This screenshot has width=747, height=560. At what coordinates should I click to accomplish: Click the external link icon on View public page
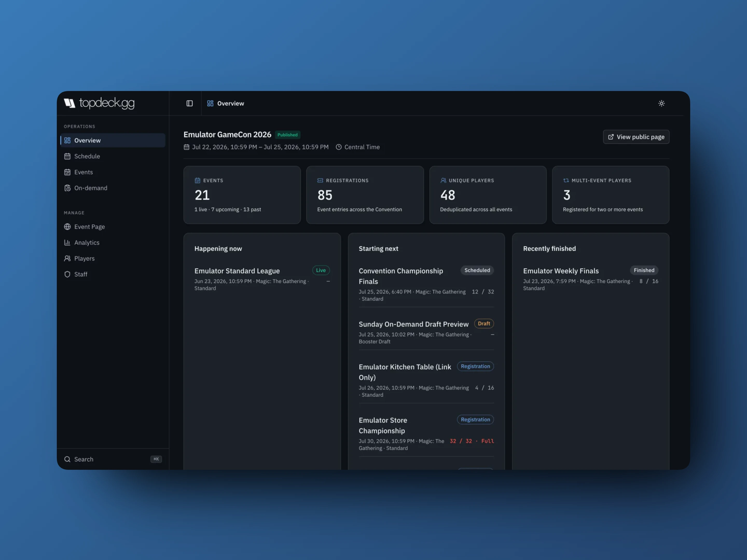point(611,137)
